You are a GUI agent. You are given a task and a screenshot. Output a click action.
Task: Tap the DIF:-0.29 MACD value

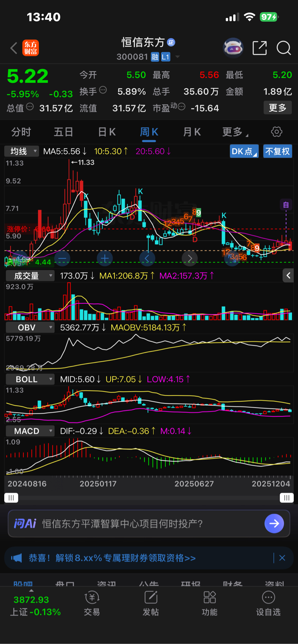[81, 431]
